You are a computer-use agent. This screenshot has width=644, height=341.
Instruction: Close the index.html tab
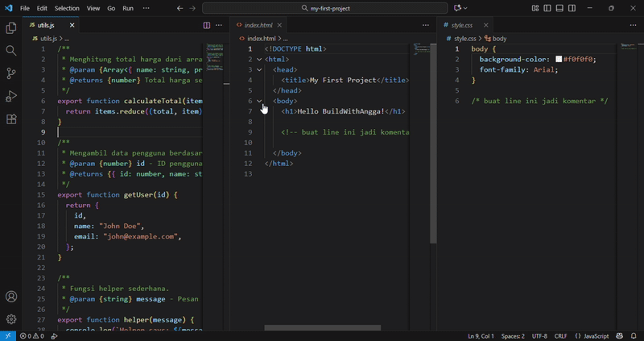point(279,25)
